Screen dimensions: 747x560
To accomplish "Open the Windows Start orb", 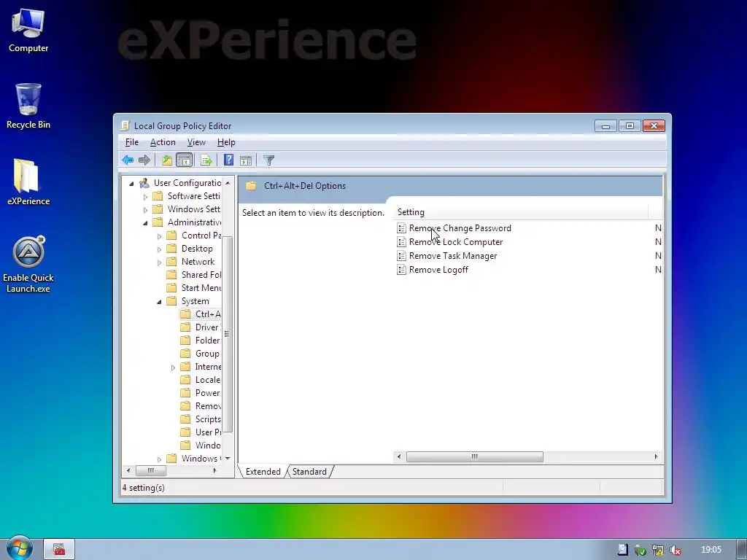I will pyautogui.click(x=19, y=549).
